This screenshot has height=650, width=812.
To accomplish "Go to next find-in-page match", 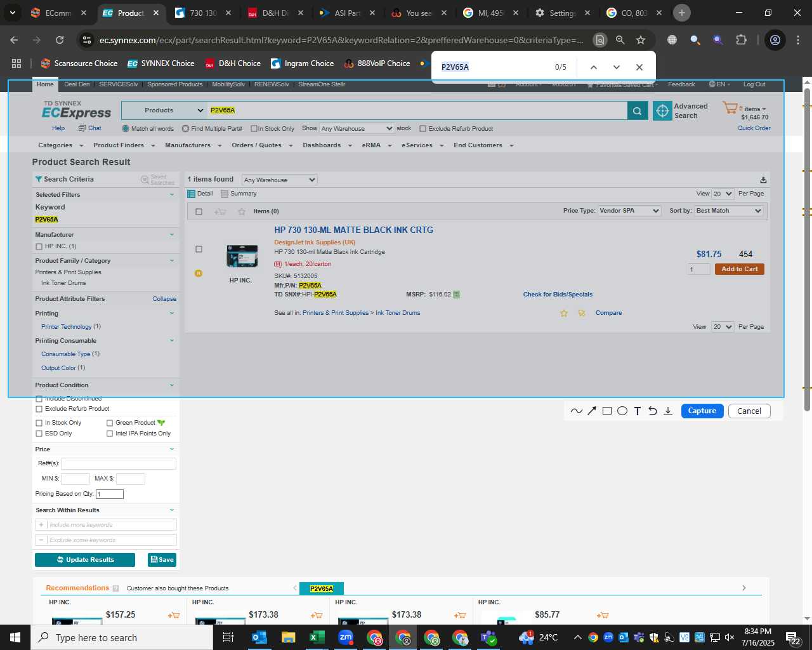I will coord(617,67).
